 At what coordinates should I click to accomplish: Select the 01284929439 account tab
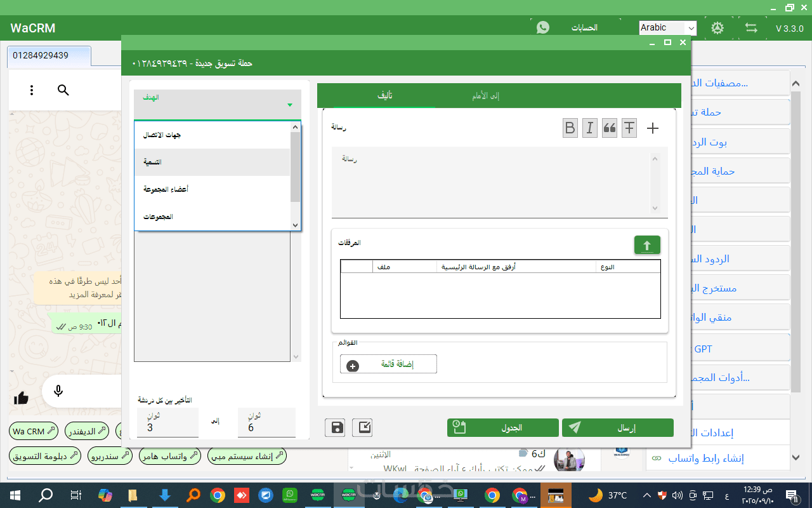49,56
